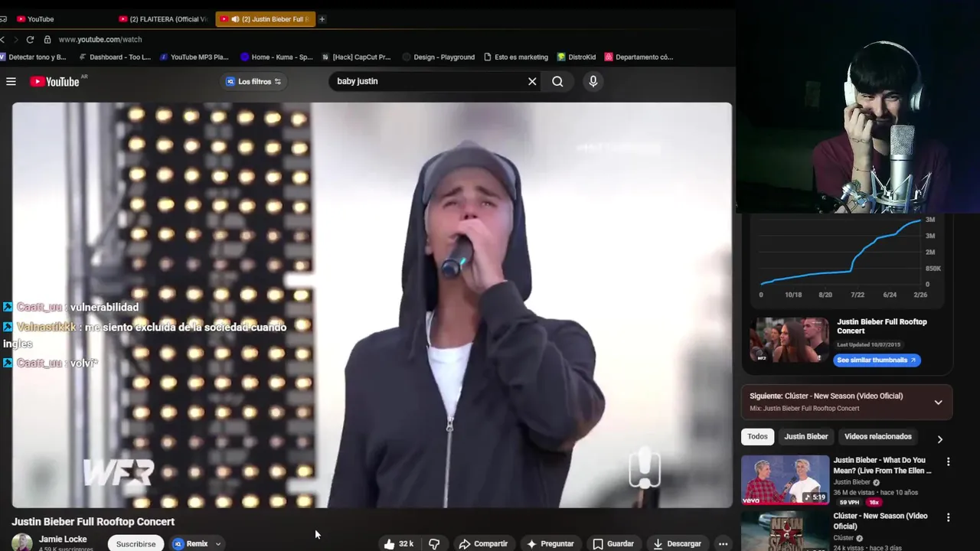Select the Todos filter chip
Screen dimensions: 980x551
pos(757,436)
